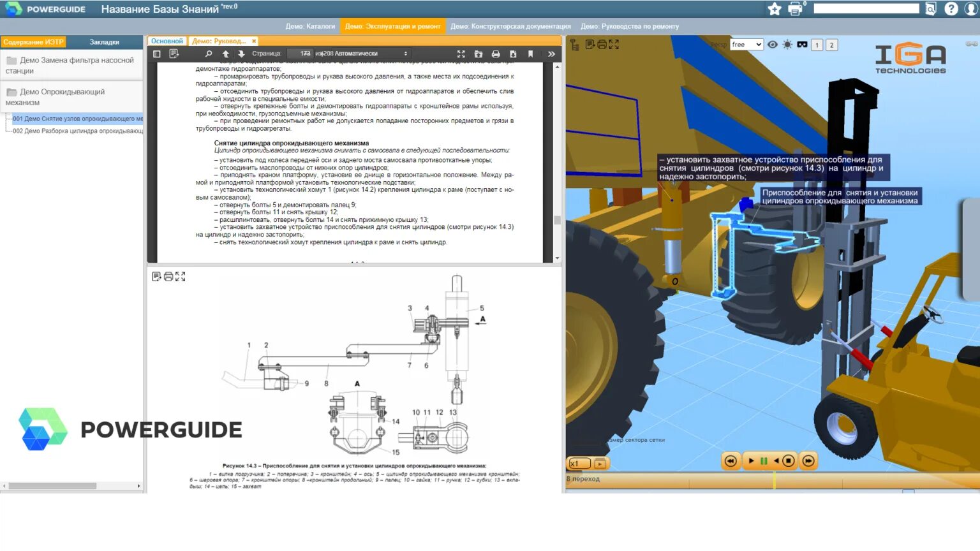Click open file icon in PDF toolbar
The image size is (980, 551).
(x=479, y=54)
